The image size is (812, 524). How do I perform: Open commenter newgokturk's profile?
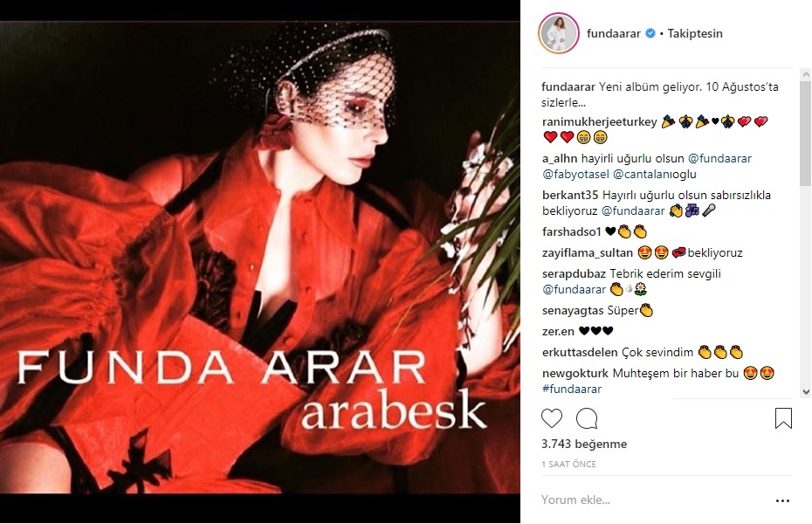pyautogui.click(x=575, y=373)
